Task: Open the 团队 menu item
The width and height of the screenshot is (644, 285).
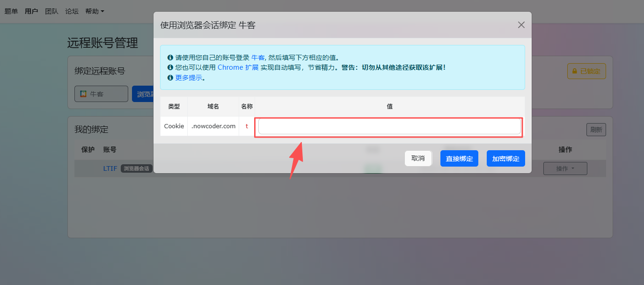Action: point(51,11)
